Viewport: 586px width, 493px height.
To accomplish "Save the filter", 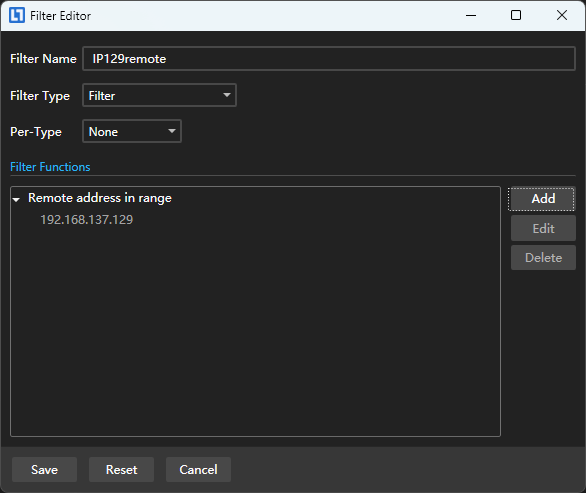I will tap(44, 469).
